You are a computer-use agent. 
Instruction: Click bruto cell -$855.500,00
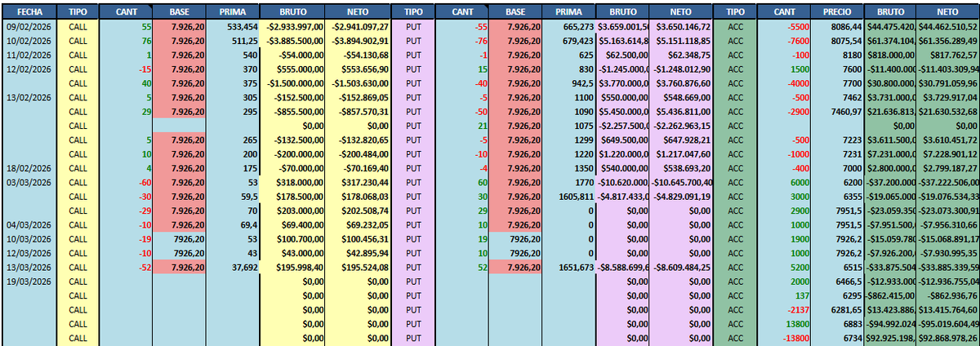click(x=292, y=112)
